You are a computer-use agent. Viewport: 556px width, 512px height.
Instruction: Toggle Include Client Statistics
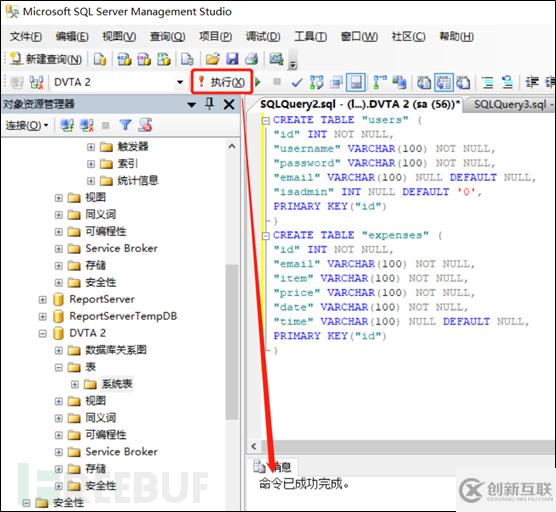coord(400,82)
